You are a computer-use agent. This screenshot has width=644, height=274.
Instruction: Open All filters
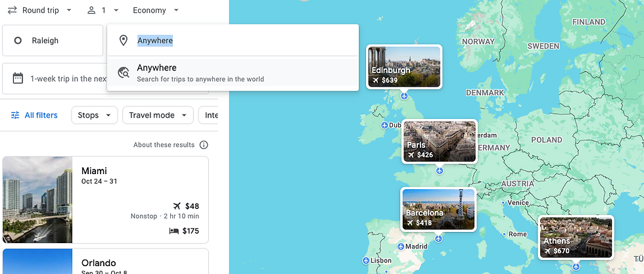34,116
